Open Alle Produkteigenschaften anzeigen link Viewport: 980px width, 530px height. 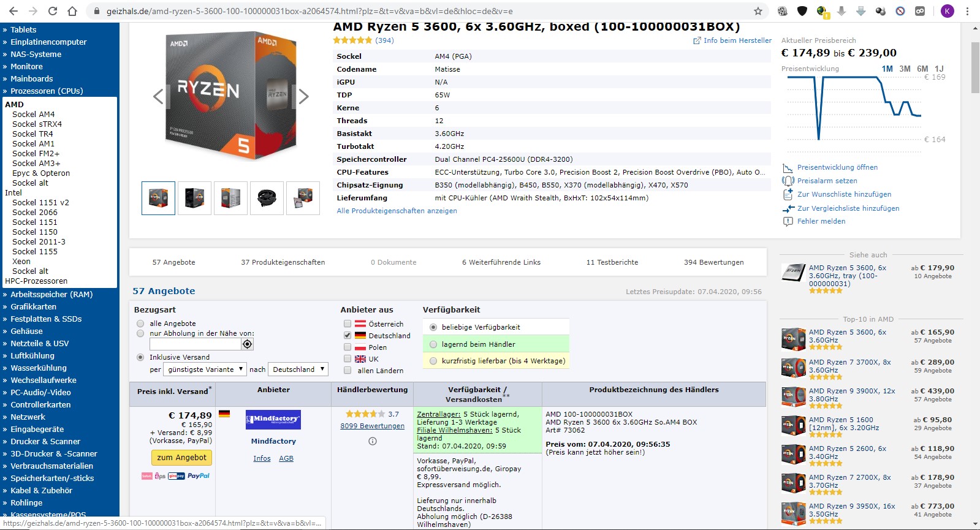(x=397, y=211)
